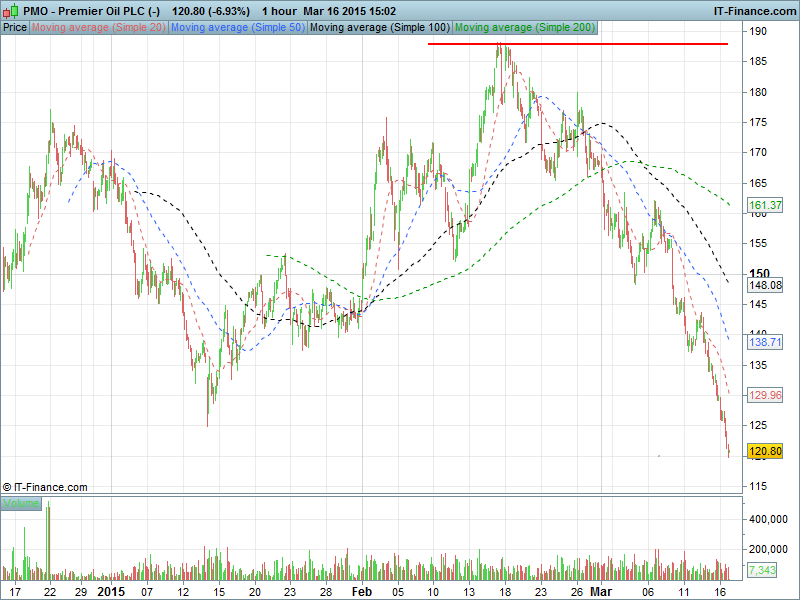Click Moving average (Simple 200) label
Image resolution: width=800 pixels, height=600 pixels.
click(523, 27)
